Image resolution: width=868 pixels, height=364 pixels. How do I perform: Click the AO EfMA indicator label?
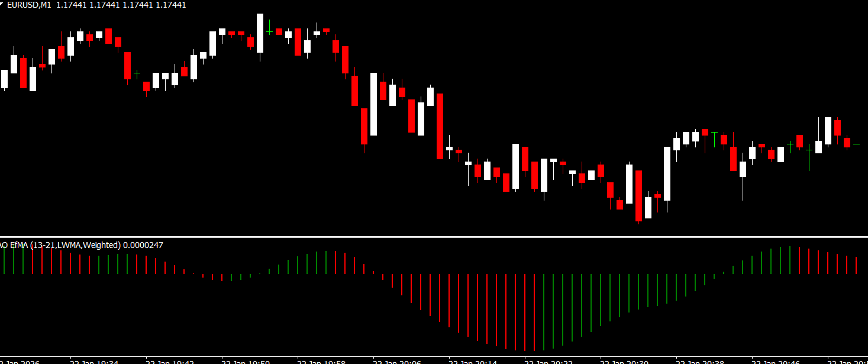[x=60, y=245]
